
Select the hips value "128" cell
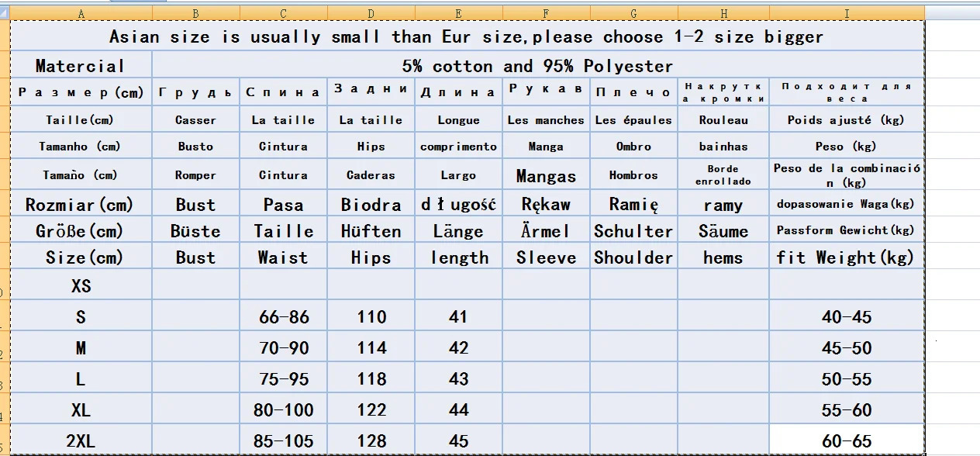pos(371,440)
